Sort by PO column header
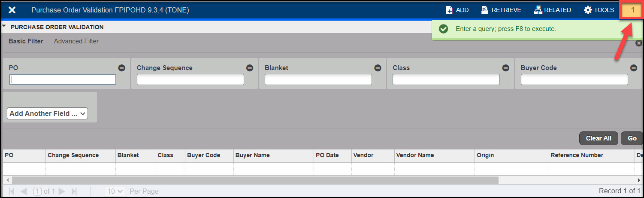Screen dimensions: 644x198 (x=24, y=155)
